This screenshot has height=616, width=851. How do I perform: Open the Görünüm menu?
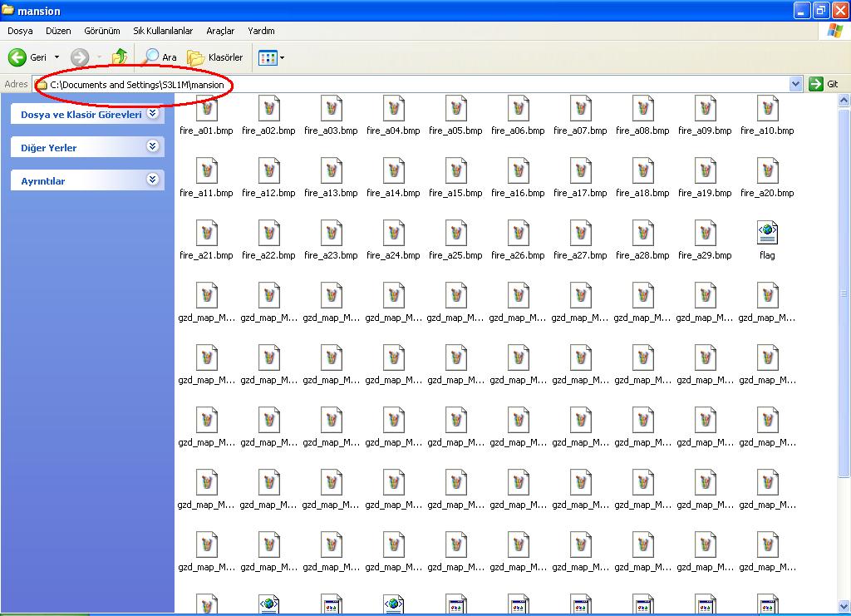click(102, 31)
